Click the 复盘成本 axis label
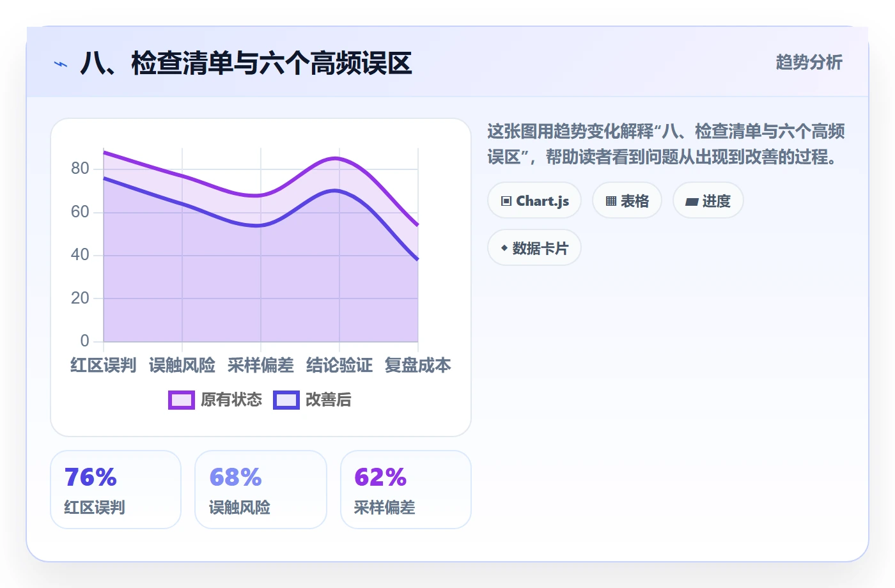Image resolution: width=895 pixels, height=588 pixels. [418, 365]
